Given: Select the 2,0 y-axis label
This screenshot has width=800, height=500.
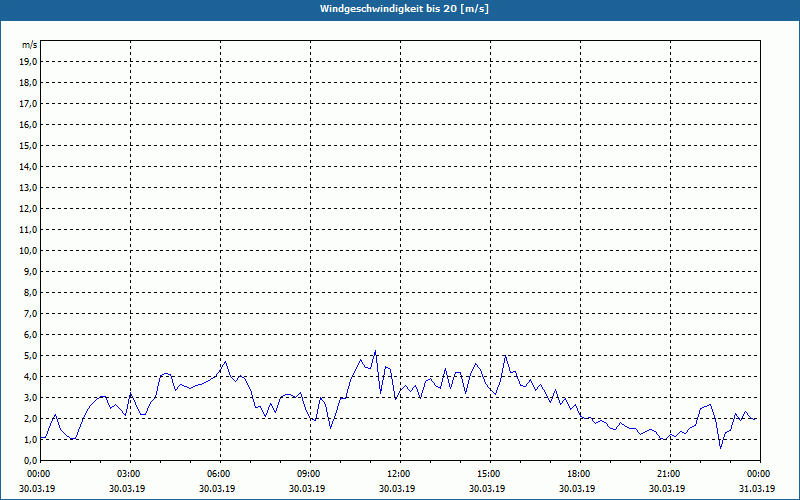Looking at the screenshot, I should coord(31,418).
